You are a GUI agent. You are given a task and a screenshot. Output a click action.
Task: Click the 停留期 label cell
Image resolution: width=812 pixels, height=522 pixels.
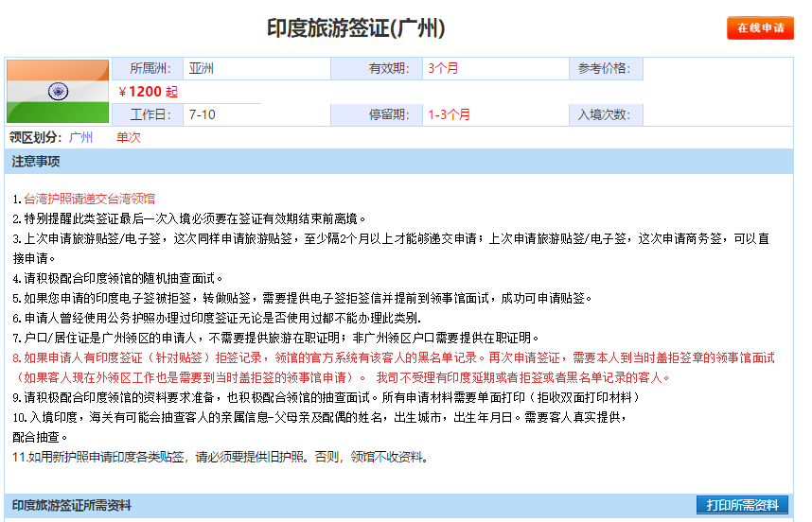pos(377,114)
